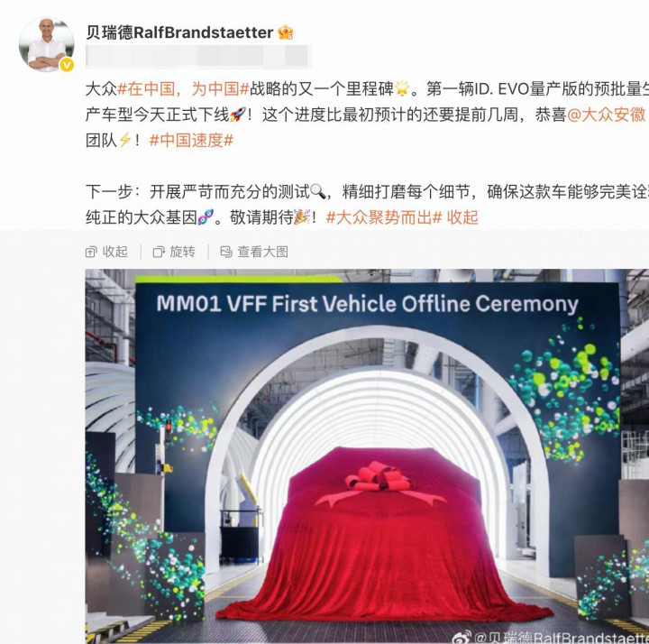Open Ralf Brandstaetter's profile avatar
Image resolution: width=649 pixels, height=644 pixels.
46,45
